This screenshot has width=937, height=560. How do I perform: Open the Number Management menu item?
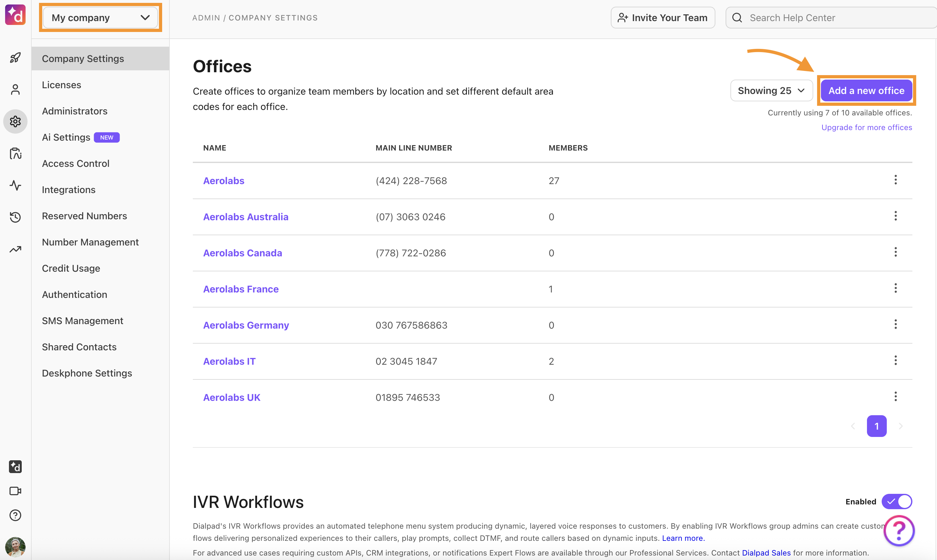pos(100,242)
